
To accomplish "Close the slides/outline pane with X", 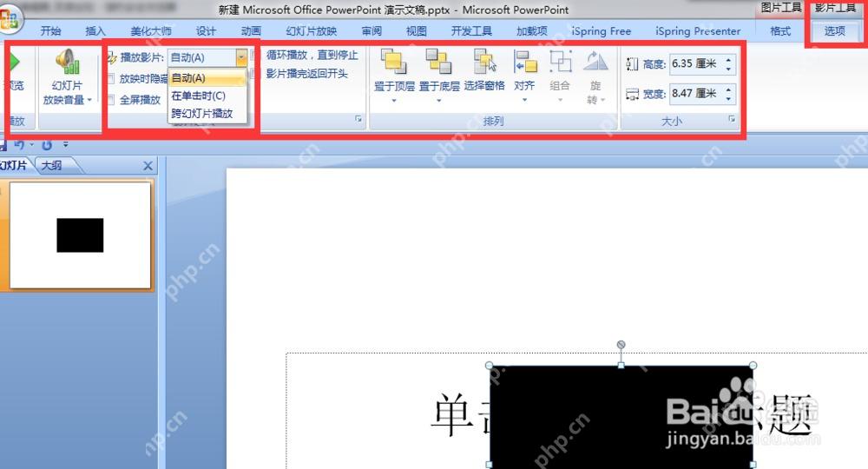I will point(148,166).
